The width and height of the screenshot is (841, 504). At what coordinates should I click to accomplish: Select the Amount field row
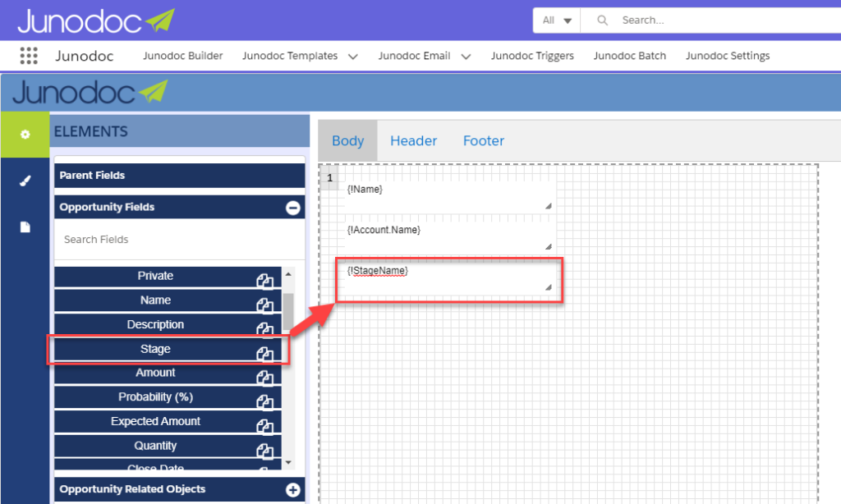(168, 373)
